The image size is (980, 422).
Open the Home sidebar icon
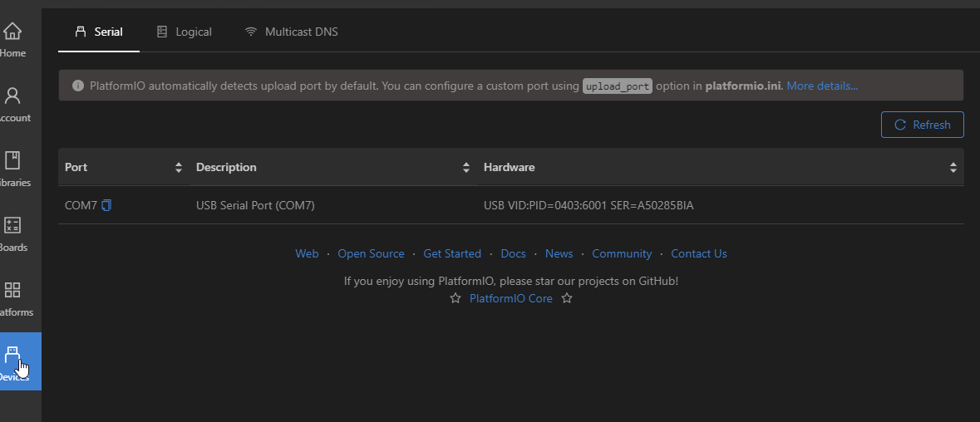(x=12, y=38)
